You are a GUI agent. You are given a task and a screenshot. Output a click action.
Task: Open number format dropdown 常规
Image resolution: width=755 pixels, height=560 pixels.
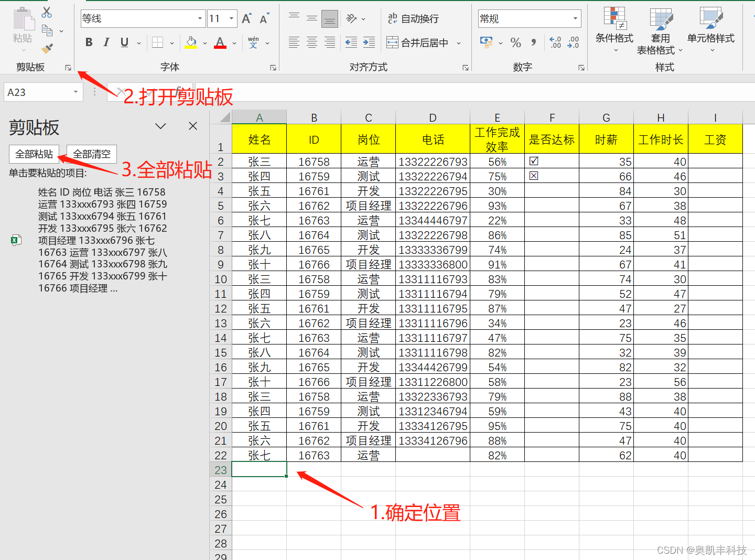(x=576, y=19)
